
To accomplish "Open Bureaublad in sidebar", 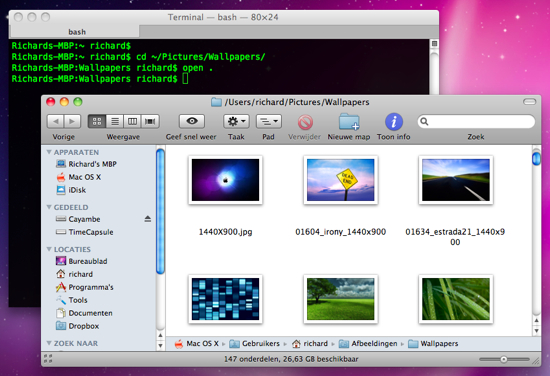I will pos(81,261).
